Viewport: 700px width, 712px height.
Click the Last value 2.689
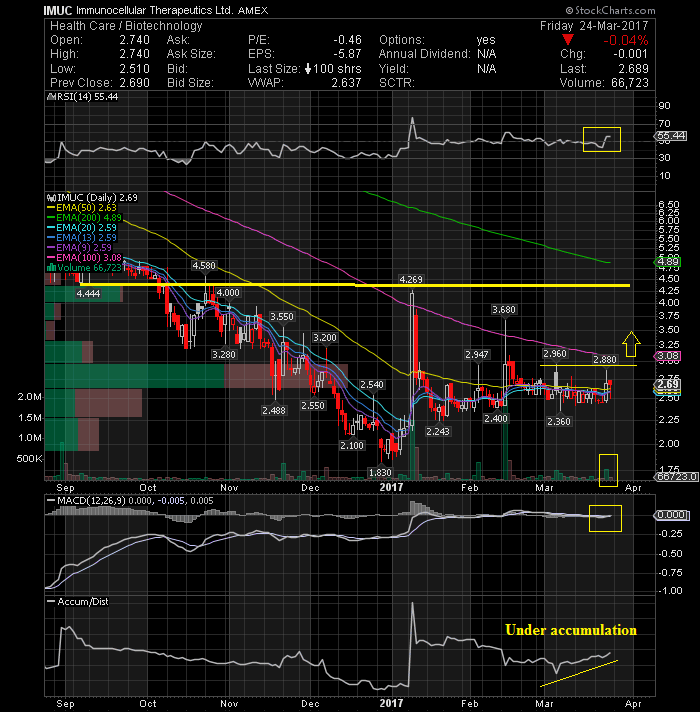633,69
